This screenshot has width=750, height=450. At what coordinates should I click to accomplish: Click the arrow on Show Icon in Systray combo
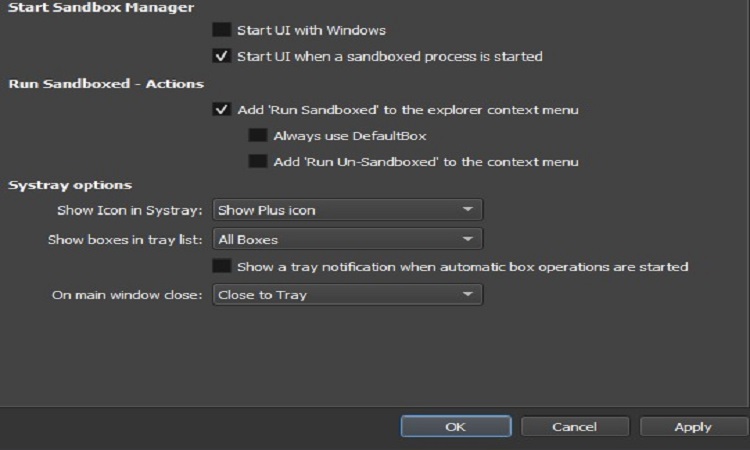coord(468,210)
